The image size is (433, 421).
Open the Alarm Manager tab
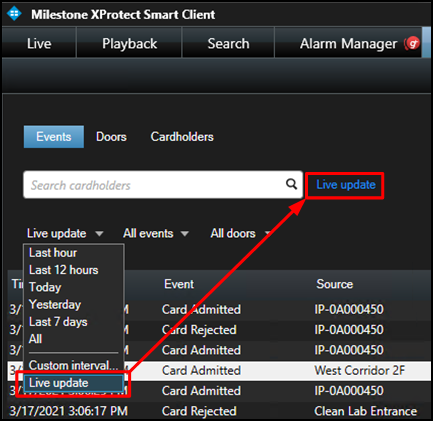click(x=348, y=43)
